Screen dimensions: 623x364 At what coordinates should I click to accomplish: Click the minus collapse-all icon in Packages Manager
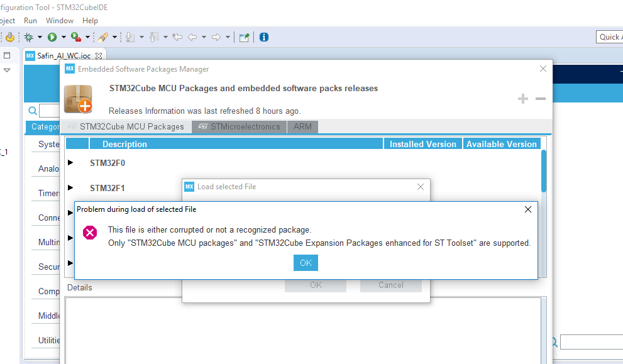point(541,99)
